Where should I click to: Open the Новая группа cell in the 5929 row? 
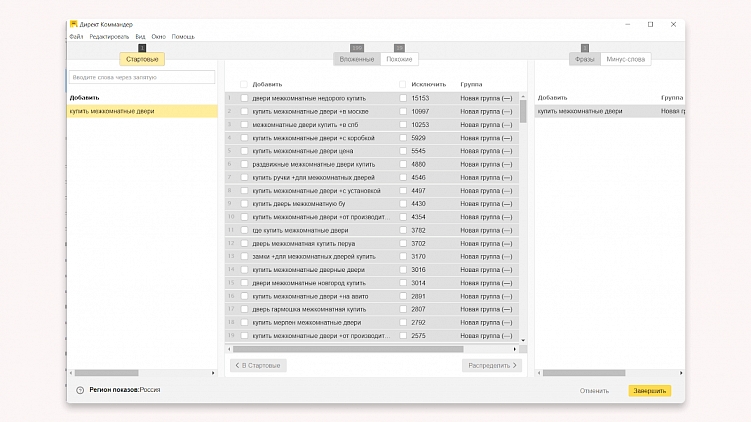[486, 138]
